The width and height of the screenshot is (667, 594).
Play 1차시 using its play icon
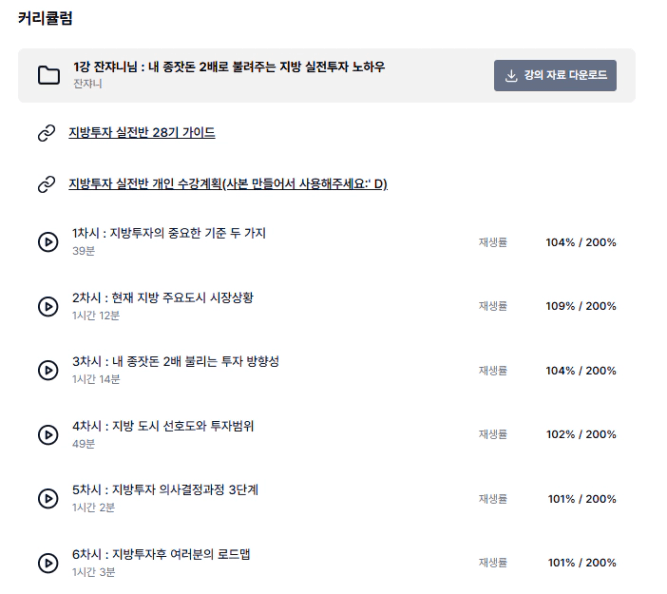pos(47,242)
